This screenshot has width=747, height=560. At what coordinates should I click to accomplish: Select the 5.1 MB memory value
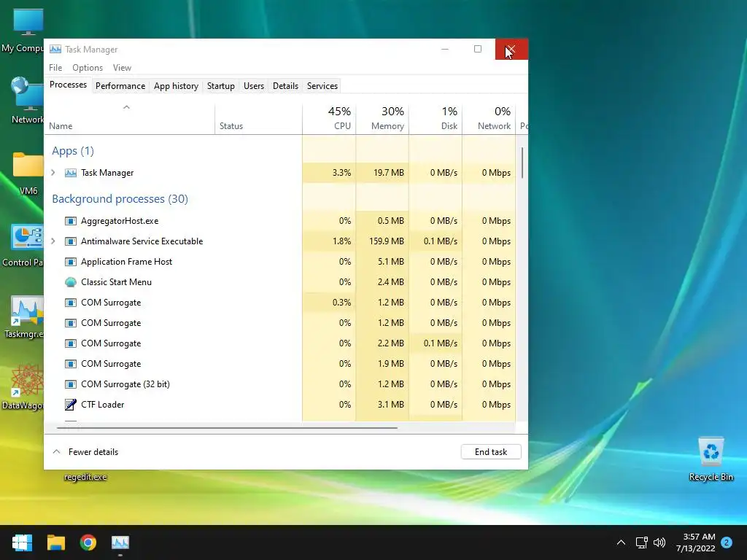pyautogui.click(x=391, y=262)
